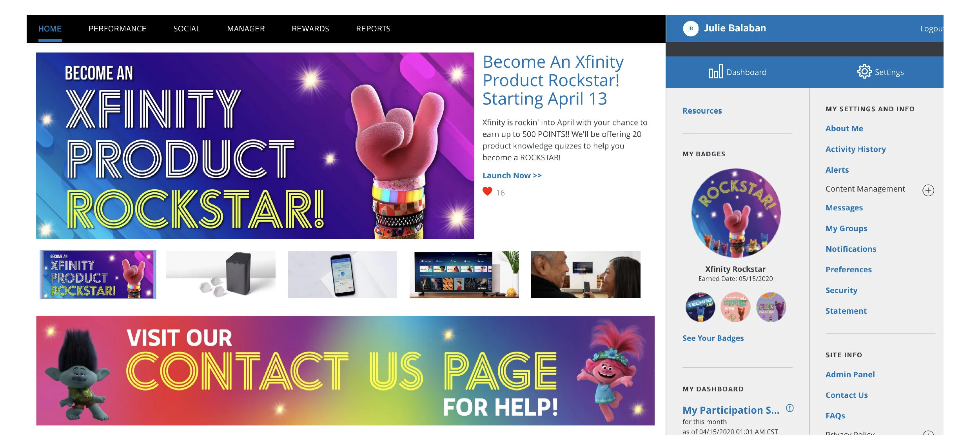Screen dimensions: 980x447
Task: Select the TV screen carousel thumbnail
Action: (x=464, y=275)
